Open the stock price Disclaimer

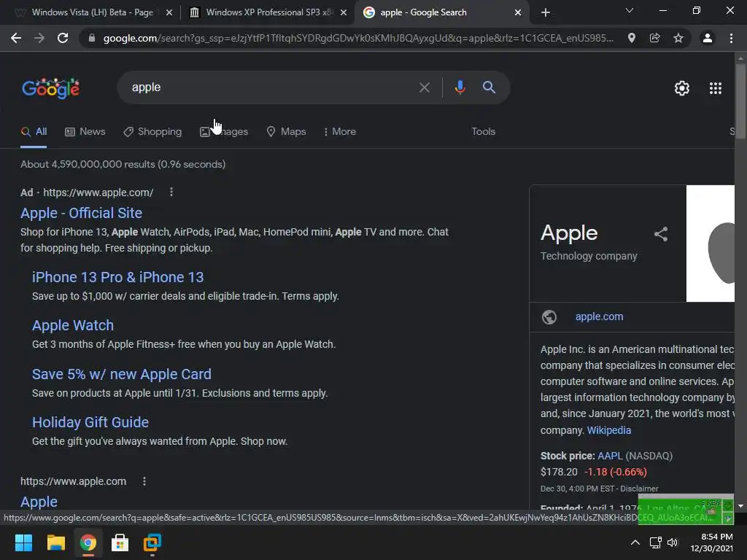click(x=639, y=489)
